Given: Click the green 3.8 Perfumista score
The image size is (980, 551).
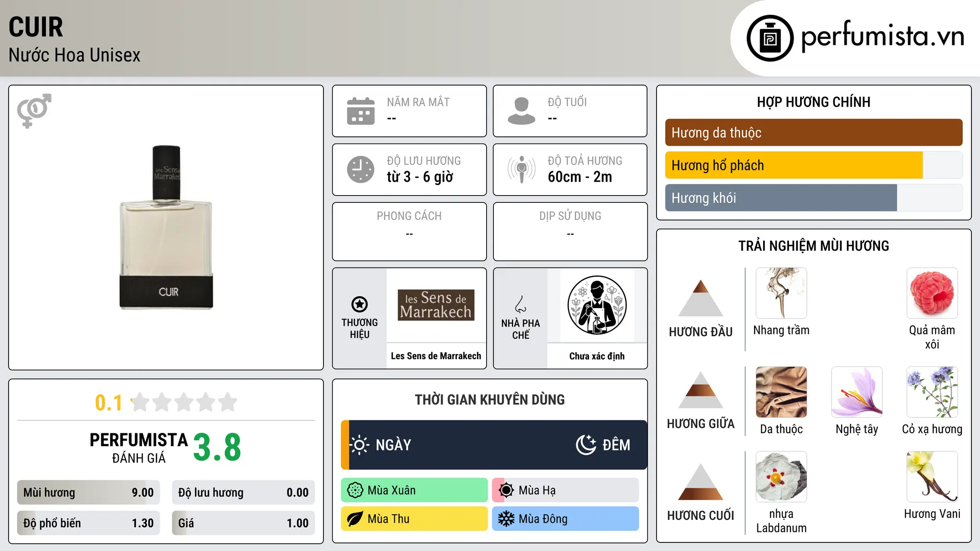Looking at the screenshot, I should (x=217, y=448).
